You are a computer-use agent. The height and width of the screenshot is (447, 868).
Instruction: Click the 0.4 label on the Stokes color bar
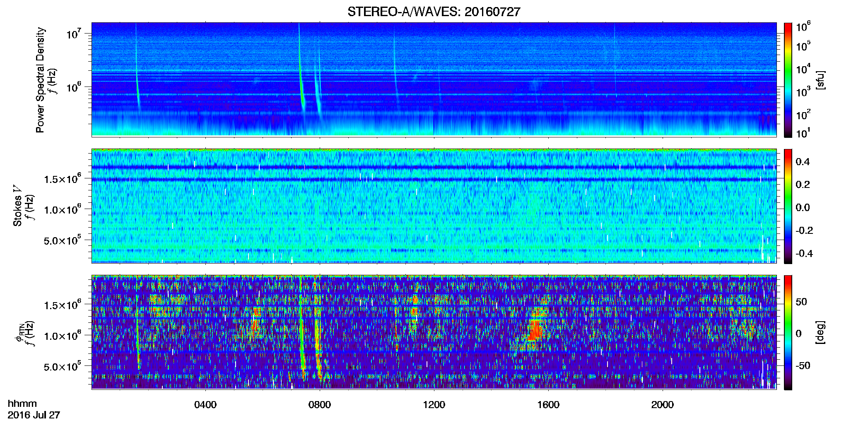(803, 162)
